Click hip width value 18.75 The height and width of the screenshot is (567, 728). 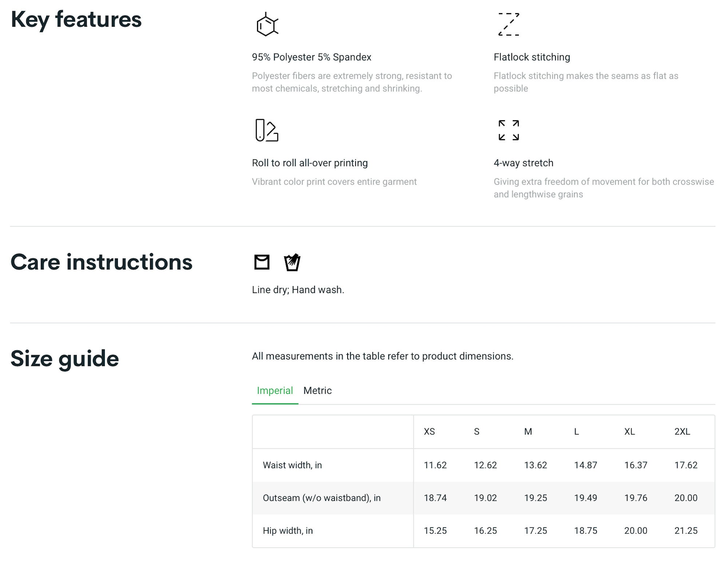coord(586,531)
